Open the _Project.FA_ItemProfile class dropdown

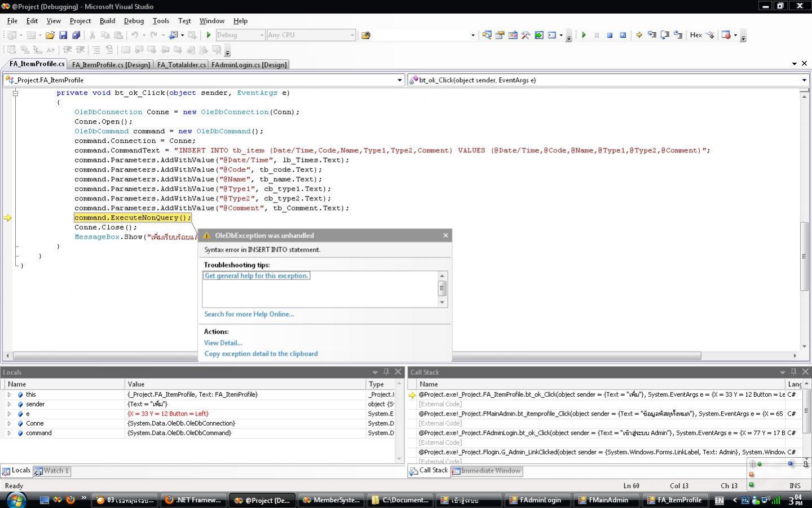(x=400, y=80)
